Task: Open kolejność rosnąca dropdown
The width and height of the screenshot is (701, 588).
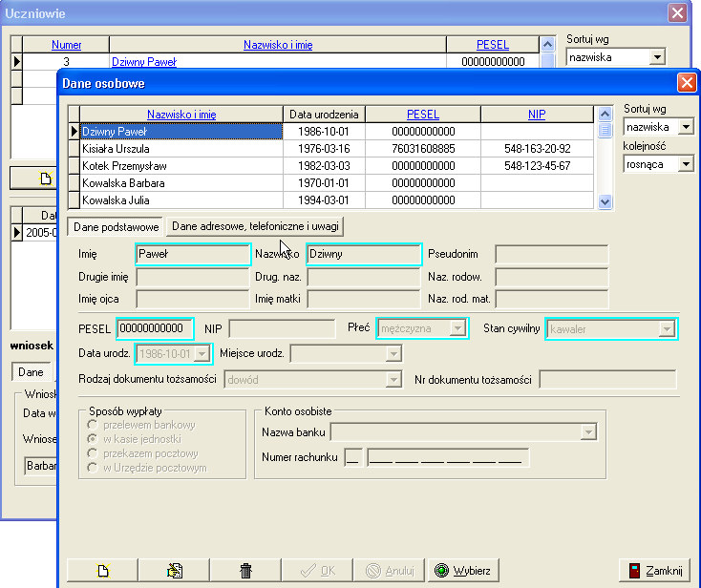Action: pyautogui.click(x=686, y=164)
